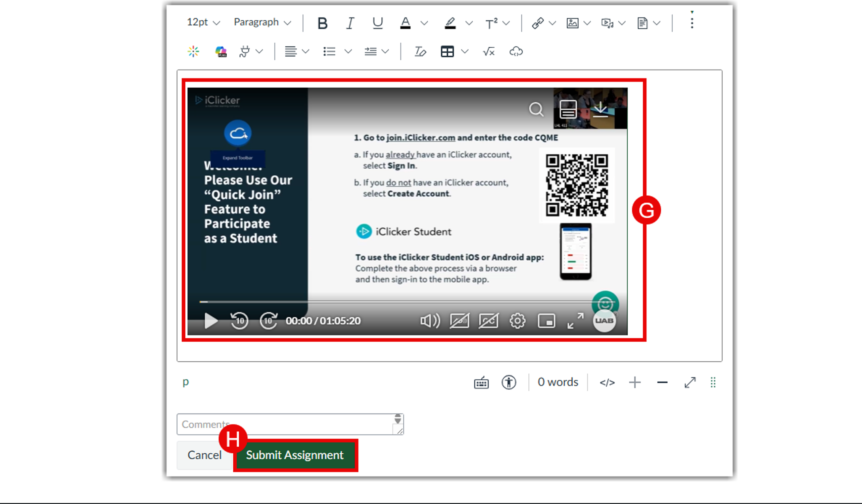Click the Comments text field

[x=290, y=424]
